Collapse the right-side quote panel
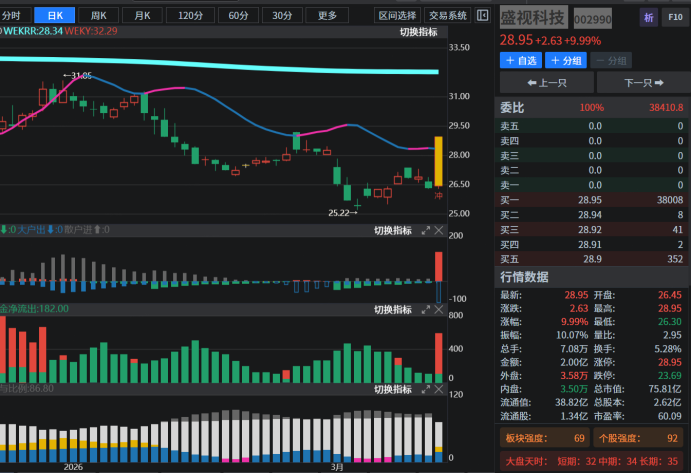The width and height of the screenshot is (691, 474). 483,15
